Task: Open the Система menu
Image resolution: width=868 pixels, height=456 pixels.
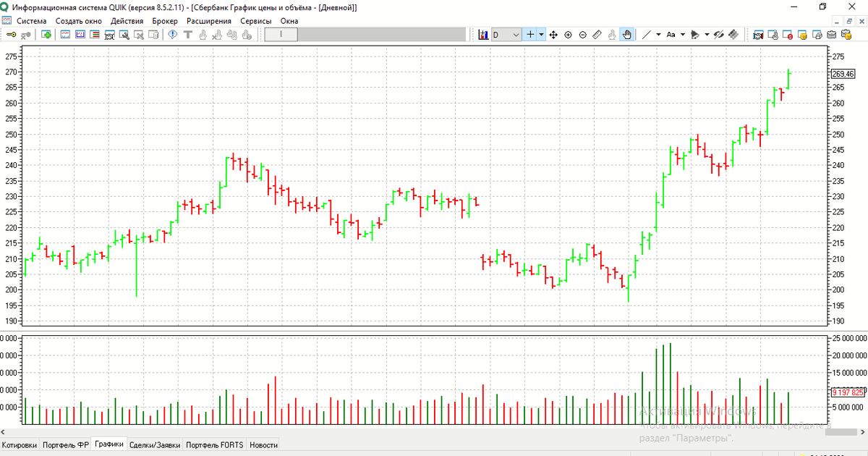Action: [30, 21]
